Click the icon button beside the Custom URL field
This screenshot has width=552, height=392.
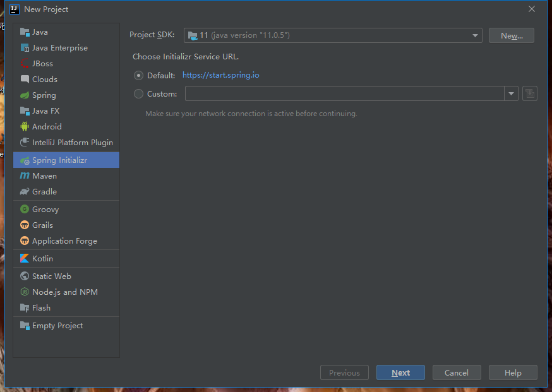pos(529,93)
